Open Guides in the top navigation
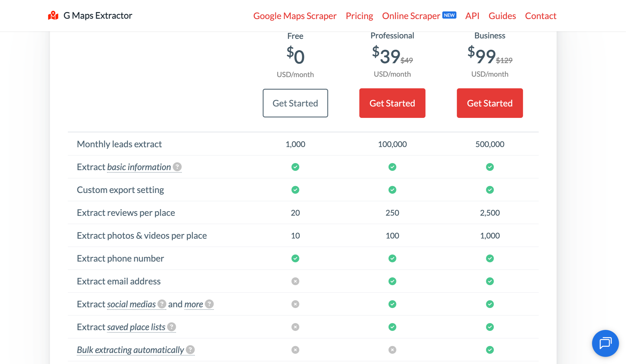 point(502,16)
